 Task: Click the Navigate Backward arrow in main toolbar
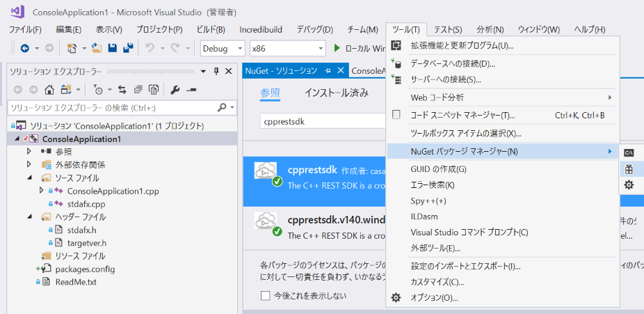tap(24, 49)
